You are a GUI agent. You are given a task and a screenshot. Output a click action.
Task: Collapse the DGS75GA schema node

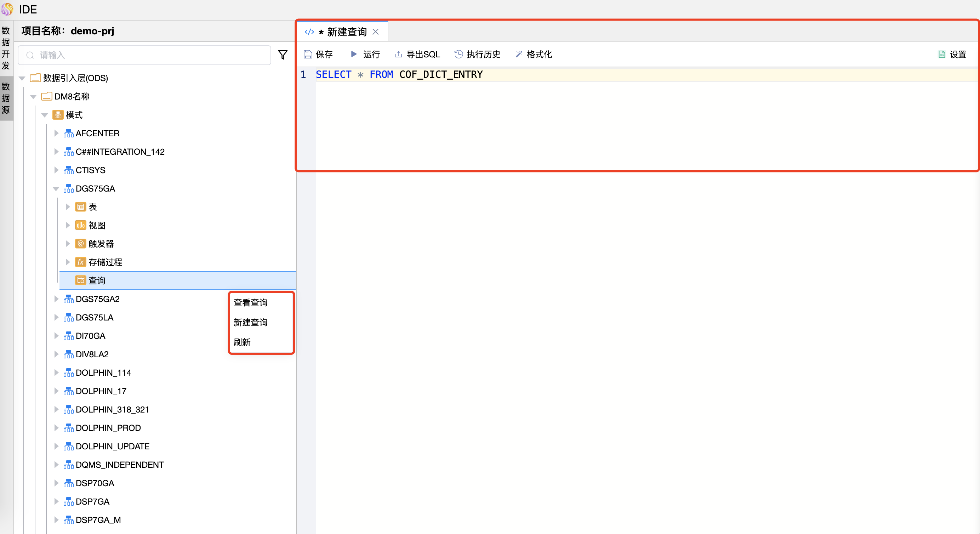(56, 188)
